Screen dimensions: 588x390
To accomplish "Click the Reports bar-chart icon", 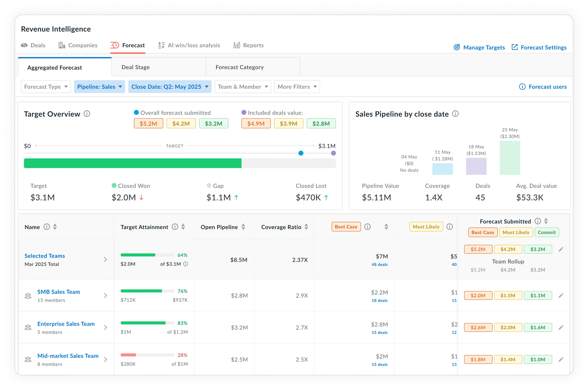I will [237, 45].
